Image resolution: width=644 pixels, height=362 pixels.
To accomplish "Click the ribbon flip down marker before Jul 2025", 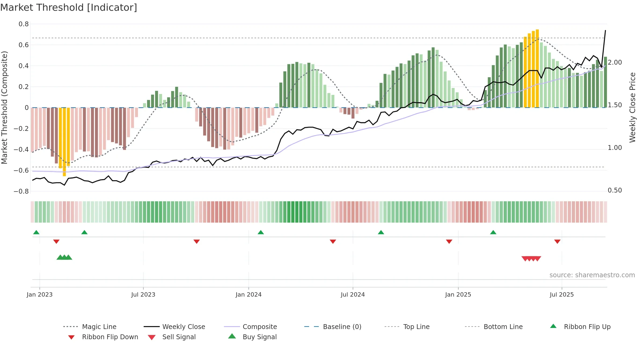I will pos(557,242).
